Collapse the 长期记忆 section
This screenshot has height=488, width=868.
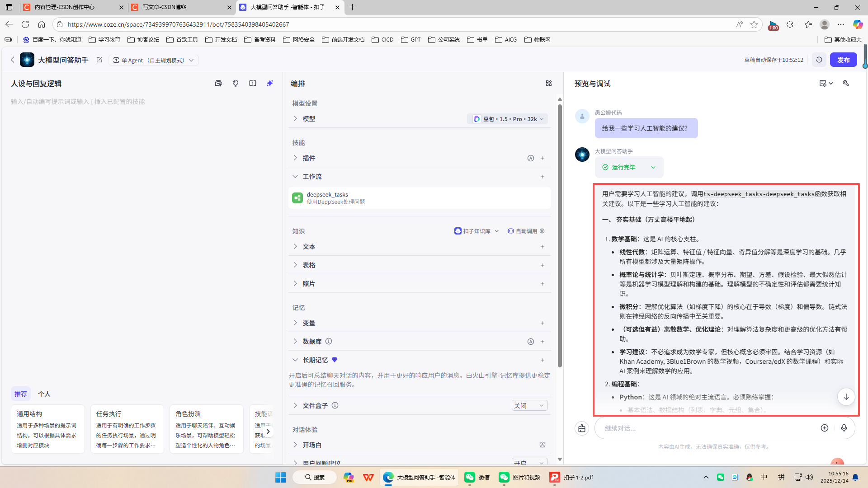click(x=296, y=360)
